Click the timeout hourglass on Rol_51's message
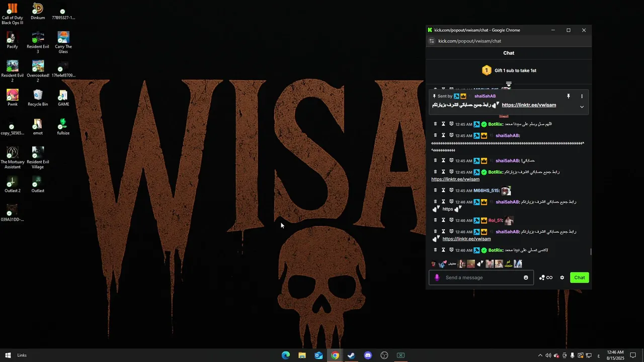Image resolution: width=644 pixels, height=362 pixels. pyautogui.click(x=443, y=220)
